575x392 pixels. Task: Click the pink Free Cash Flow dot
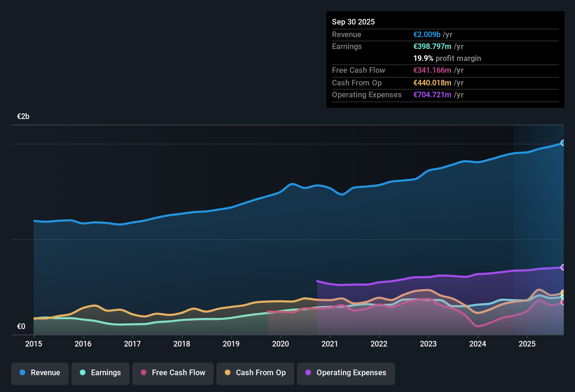pos(143,373)
